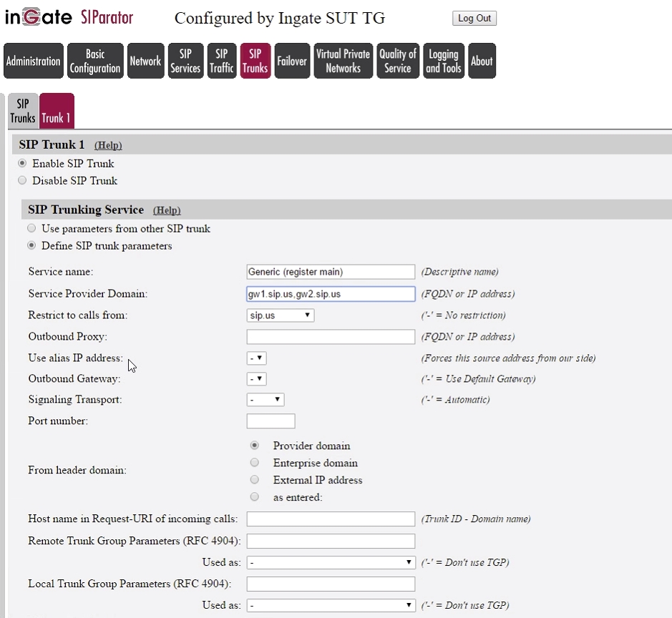Image resolution: width=672 pixels, height=618 pixels.
Task: Click Local Trunk Group Parameters field
Action: pos(331,584)
